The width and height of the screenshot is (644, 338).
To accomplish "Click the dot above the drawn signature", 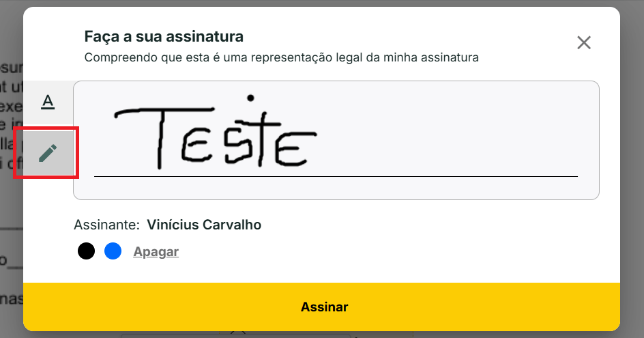I will pos(251,98).
